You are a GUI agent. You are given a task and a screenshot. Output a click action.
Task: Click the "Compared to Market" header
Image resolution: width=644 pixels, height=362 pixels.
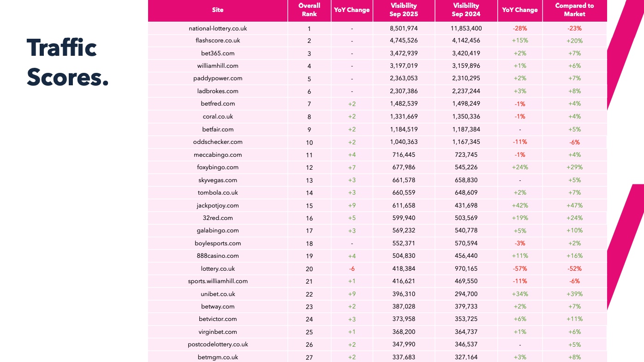tap(574, 10)
